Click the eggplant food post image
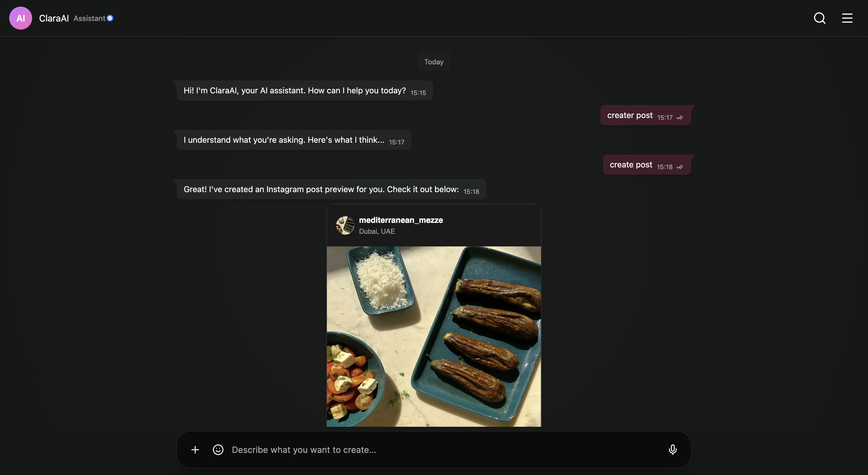Screen dimensions: 868x475 point(434,337)
